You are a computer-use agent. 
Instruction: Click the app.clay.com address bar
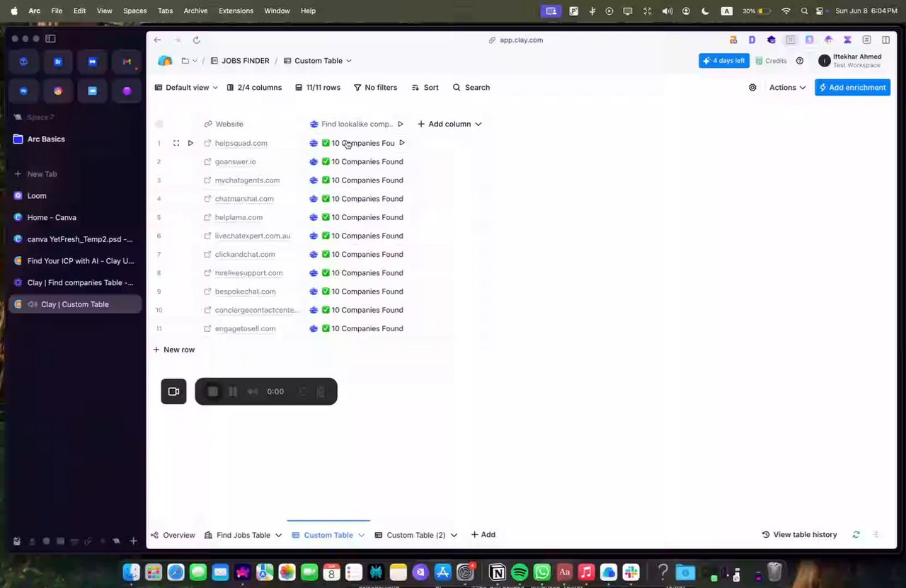[x=516, y=40]
